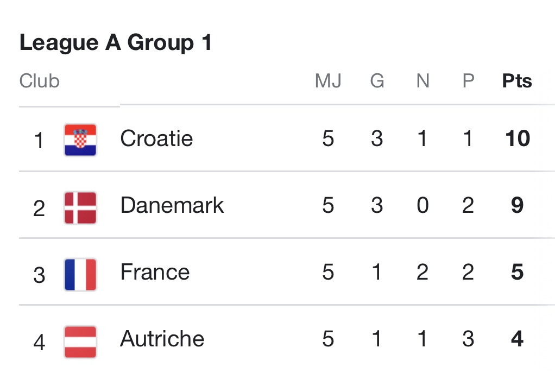
Task: Click the League A Group 1 heading
Action: coord(116,43)
